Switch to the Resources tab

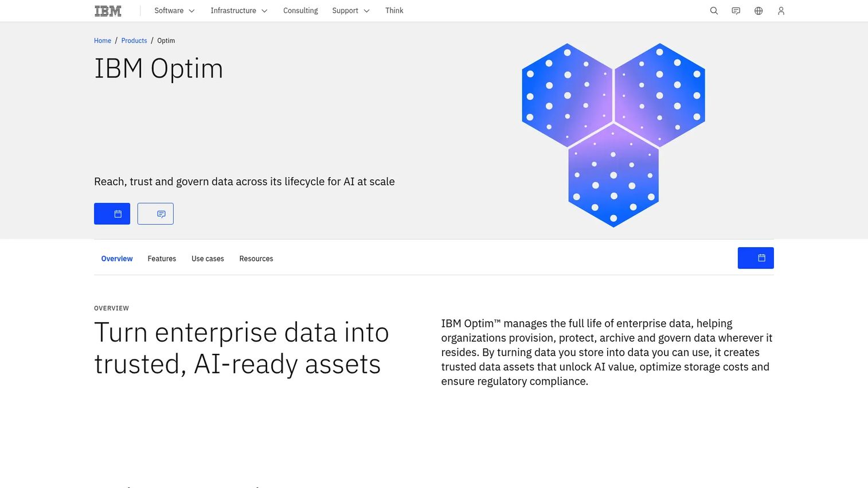256,259
